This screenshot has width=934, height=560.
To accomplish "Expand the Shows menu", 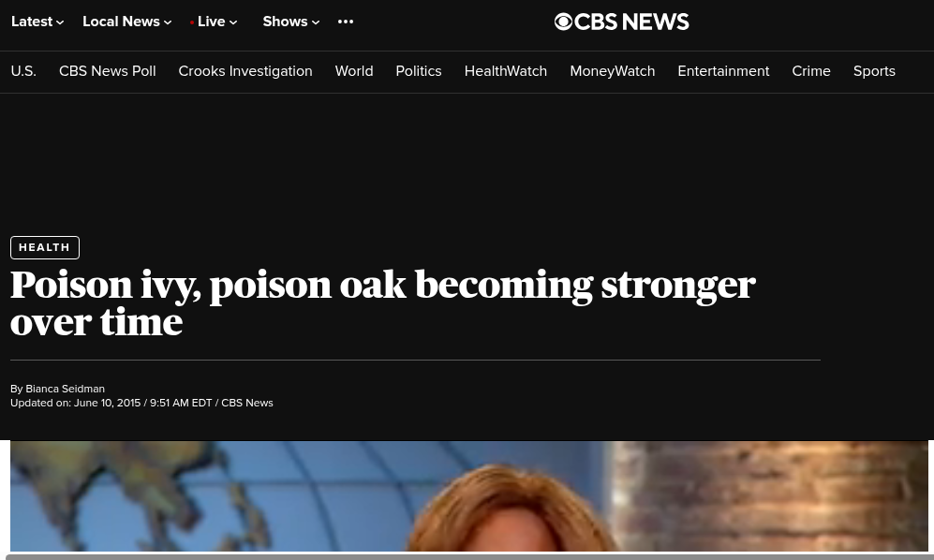I will pos(291,22).
